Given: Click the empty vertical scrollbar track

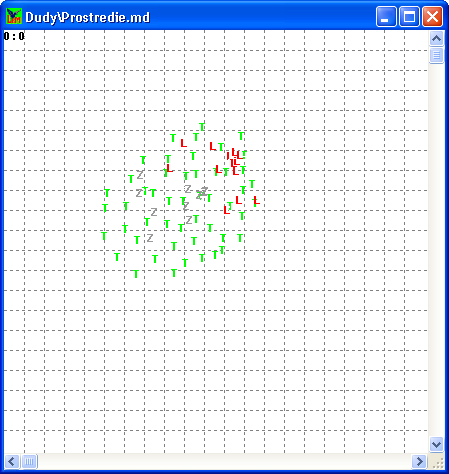Looking at the screenshot, I should (x=436, y=250).
